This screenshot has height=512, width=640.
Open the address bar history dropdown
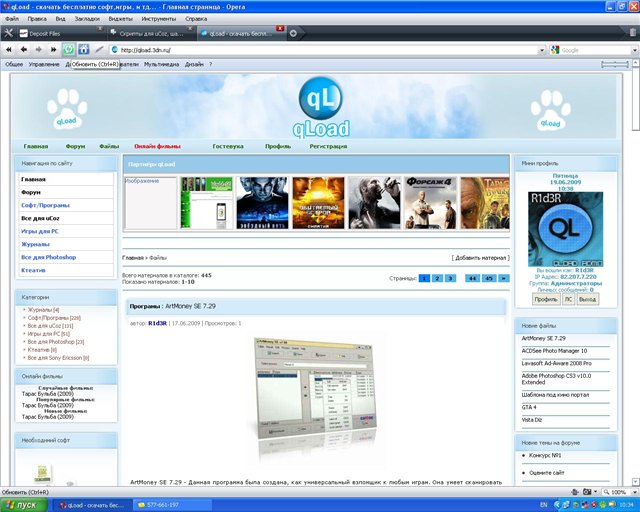(542, 50)
